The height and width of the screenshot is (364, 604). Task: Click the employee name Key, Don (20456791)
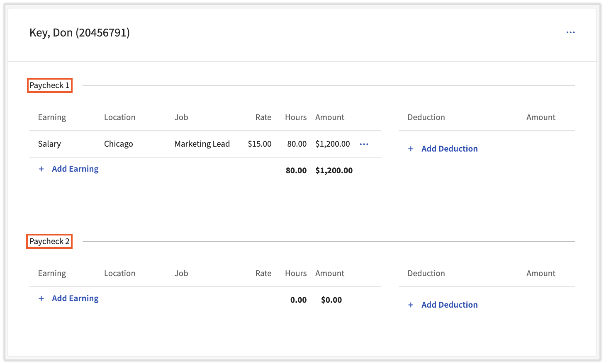pos(79,32)
